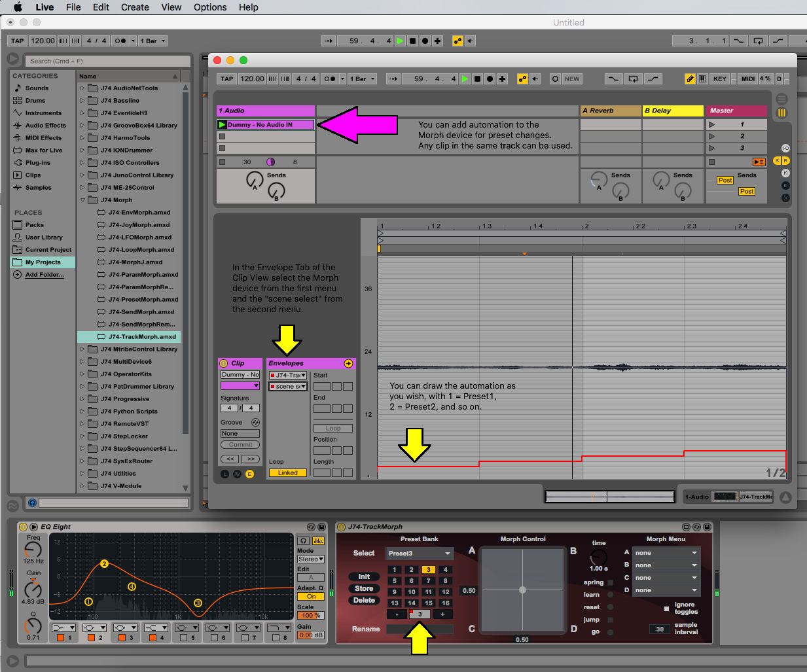Open the Options menu
Screen dimensions: 807x672
[210, 7]
